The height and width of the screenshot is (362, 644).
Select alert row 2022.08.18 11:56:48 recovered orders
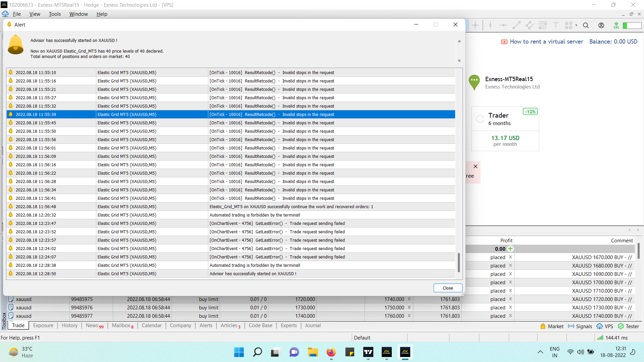(231, 206)
